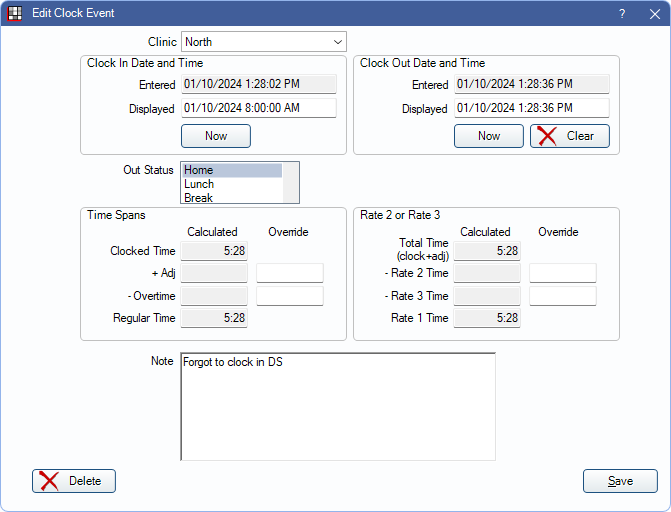The height and width of the screenshot is (512, 671).
Task: Click the Clock In Displayed time field
Action: coord(258,108)
